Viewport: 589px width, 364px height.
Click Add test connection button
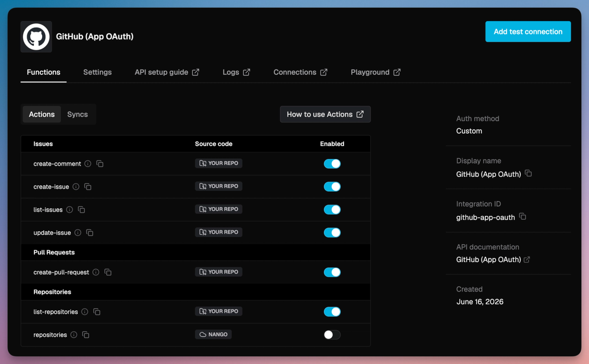point(528,31)
